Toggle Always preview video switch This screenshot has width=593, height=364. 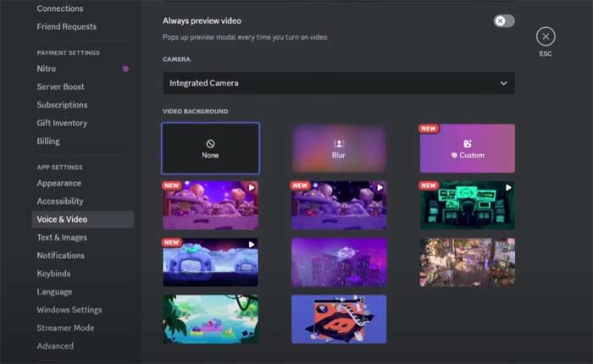[x=504, y=20]
